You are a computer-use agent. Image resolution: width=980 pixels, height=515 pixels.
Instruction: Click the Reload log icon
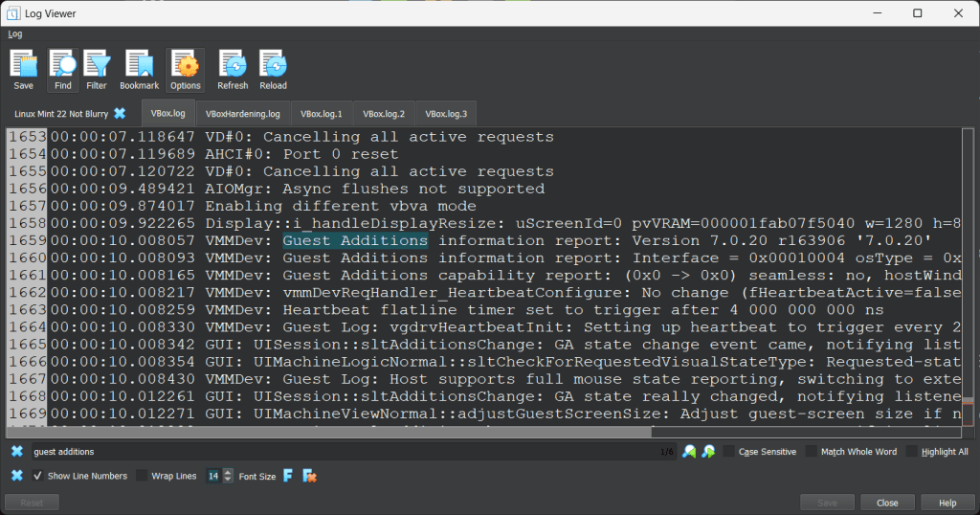point(273,71)
